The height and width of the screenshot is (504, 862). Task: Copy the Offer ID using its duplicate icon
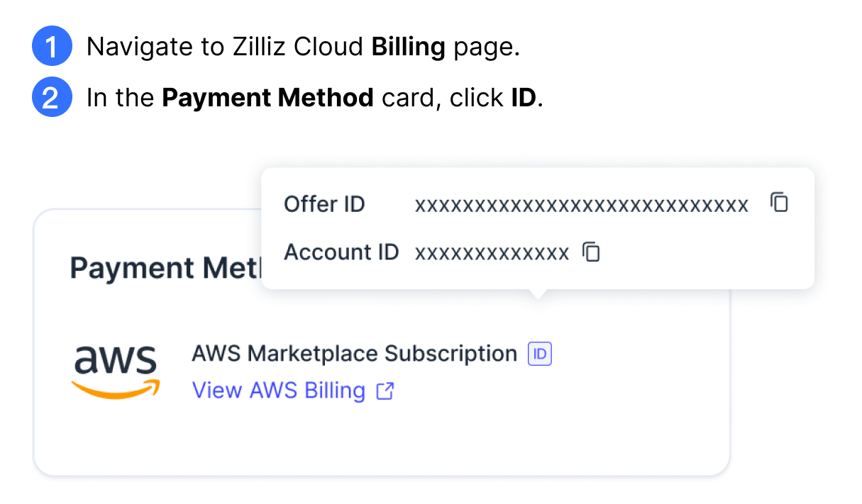click(779, 203)
